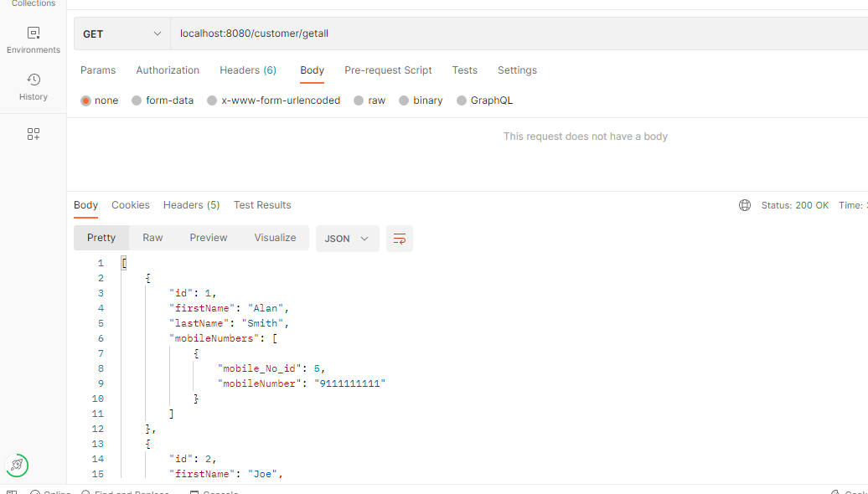Click the "id": 2 line
Viewport: 868px width, 494px height.
[x=193, y=459]
